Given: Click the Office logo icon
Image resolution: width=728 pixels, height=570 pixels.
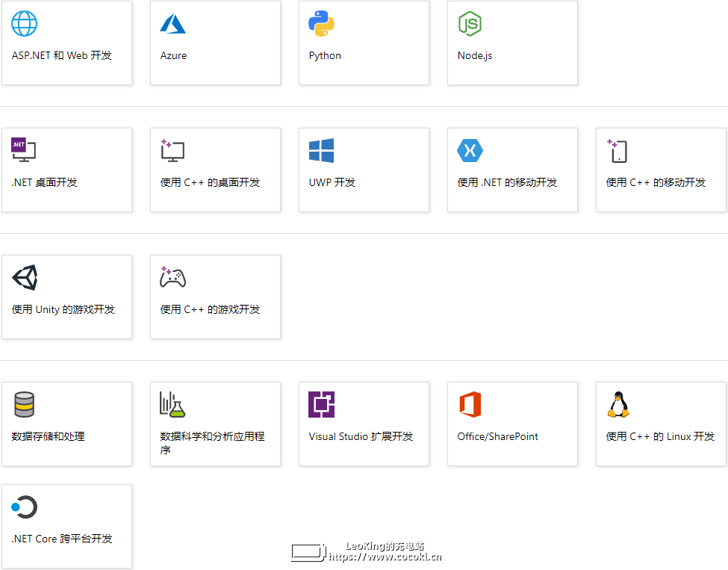Looking at the screenshot, I should coord(470,404).
